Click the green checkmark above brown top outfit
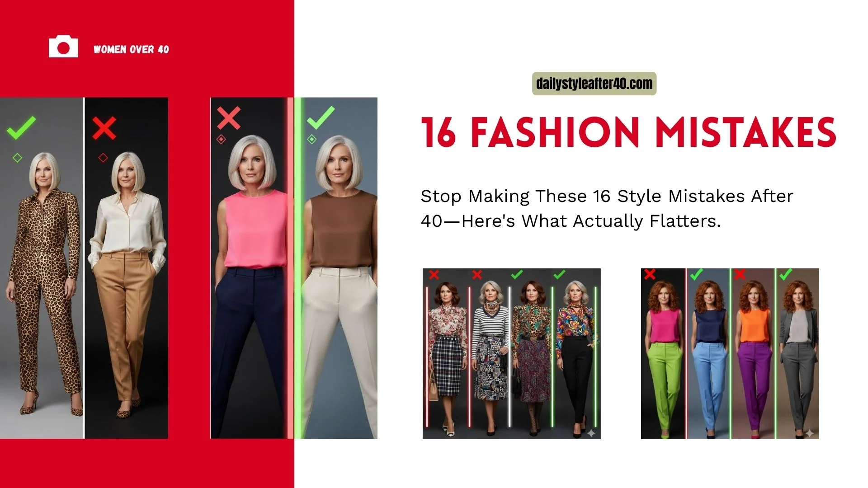This screenshot has width=868, height=488. (321, 117)
